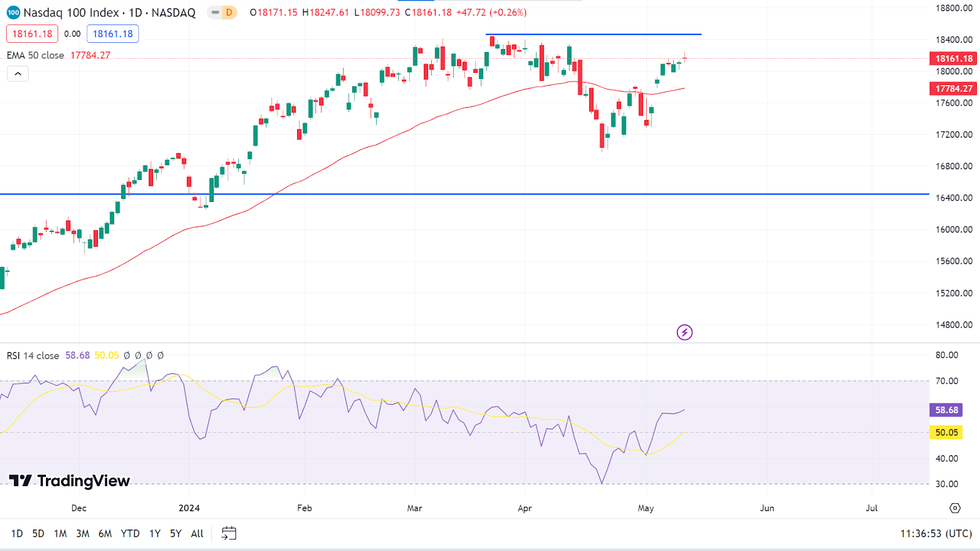Click the Nasdaq 100 Index symbol title
This screenshot has height=551, width=980.
110,12
